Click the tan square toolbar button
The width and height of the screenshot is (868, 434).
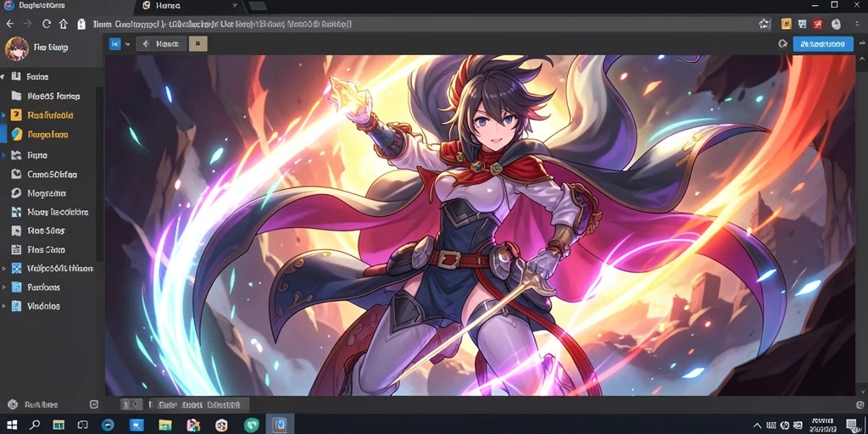pos(198,44)
